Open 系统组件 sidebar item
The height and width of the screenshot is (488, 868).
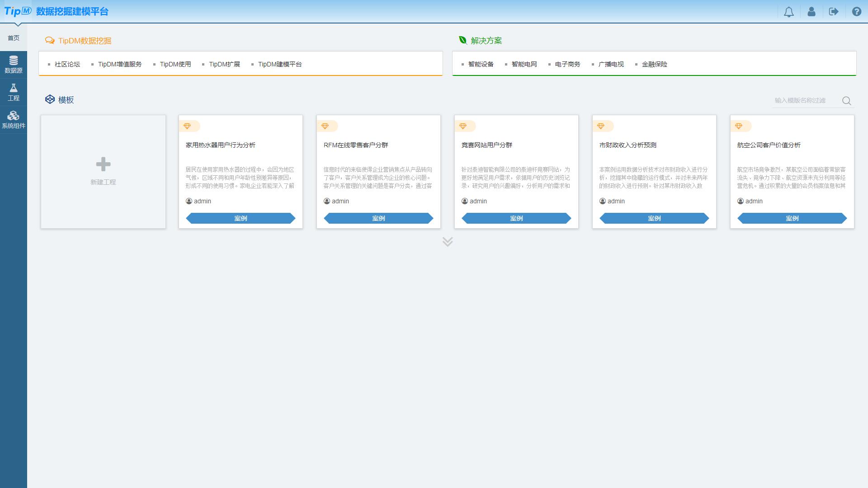point(14,120)
